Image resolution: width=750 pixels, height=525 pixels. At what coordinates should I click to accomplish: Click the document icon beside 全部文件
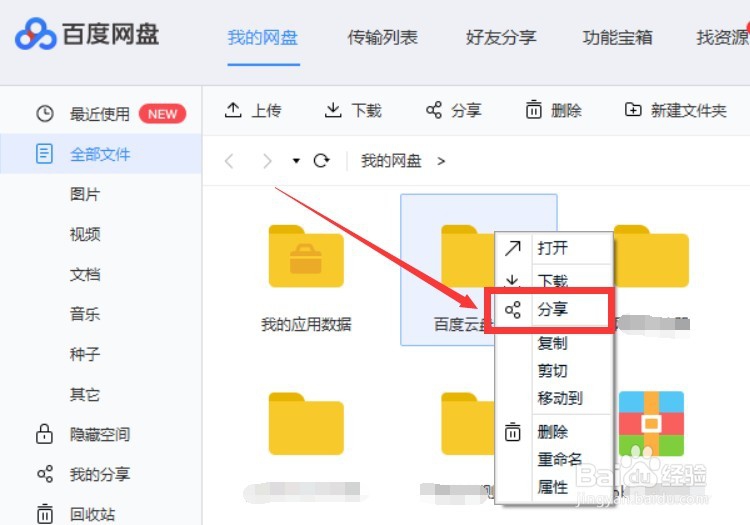44,153
